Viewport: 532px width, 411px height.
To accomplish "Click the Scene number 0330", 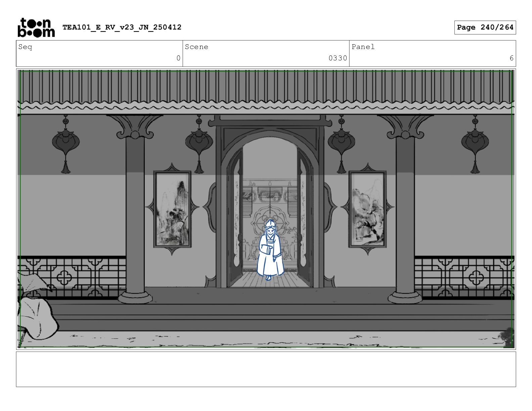I will (x=338, y=58).
